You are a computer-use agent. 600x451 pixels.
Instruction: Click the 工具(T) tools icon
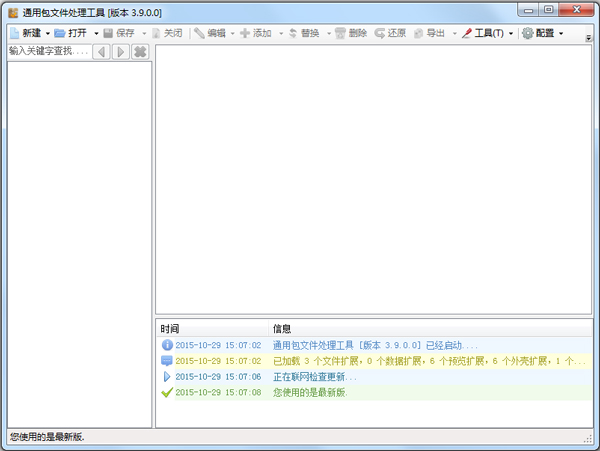(x=466, y=33)
